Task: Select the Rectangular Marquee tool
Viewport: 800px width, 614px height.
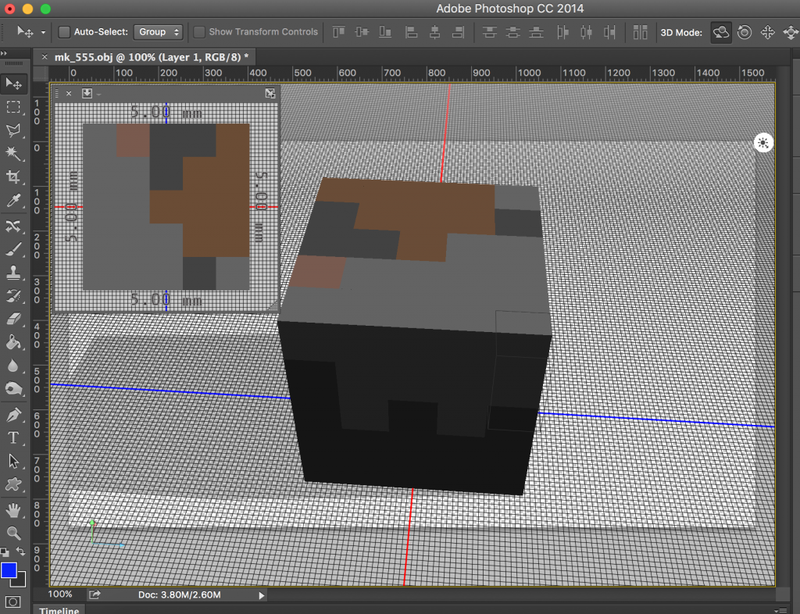Action: point(14,107)
